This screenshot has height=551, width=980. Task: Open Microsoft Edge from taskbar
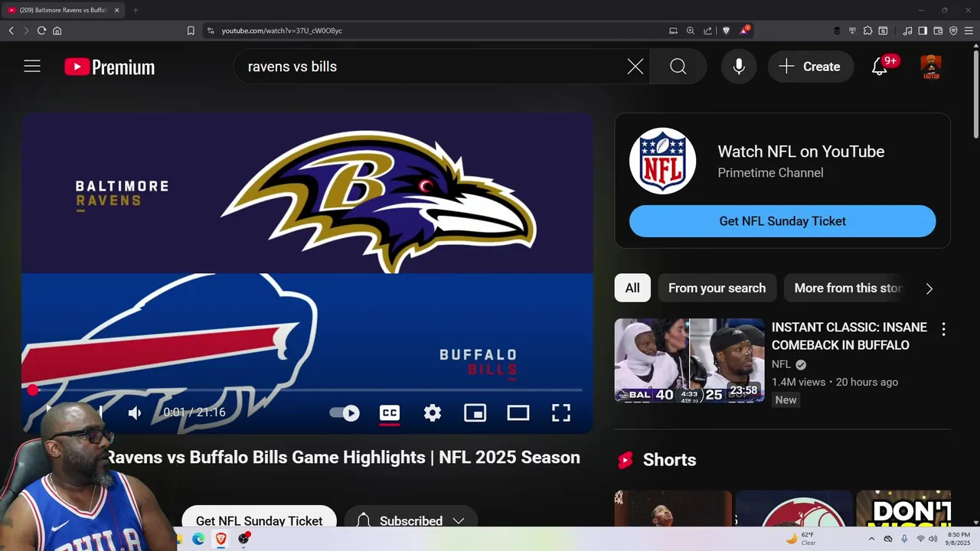198,539
